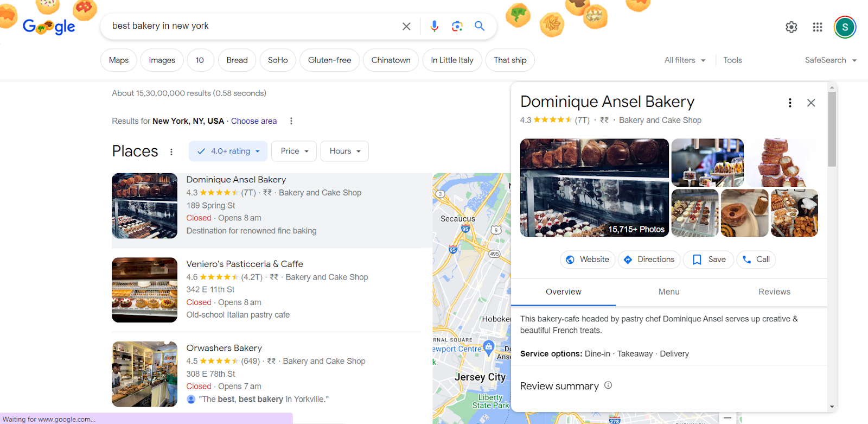Click the magnifier search icon
The image size is (868, 424).
pyautogui.click(x=480, y=26)
